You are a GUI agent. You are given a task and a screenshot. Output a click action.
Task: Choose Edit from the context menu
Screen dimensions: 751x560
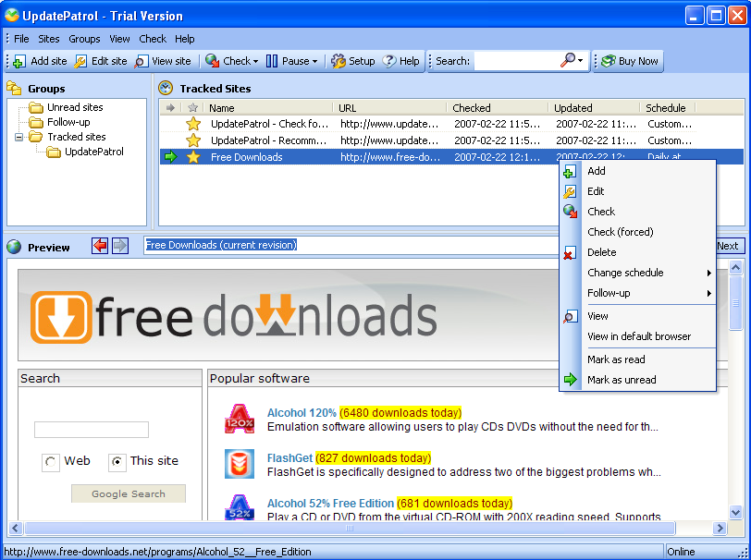[638, 191]
